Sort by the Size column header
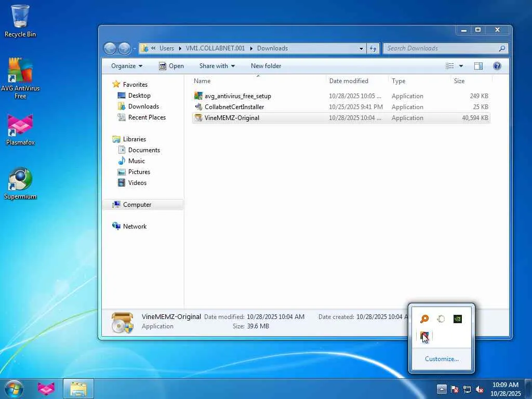Image resolution: width=532 pixels, height=399 pixels. pos(459,81)
